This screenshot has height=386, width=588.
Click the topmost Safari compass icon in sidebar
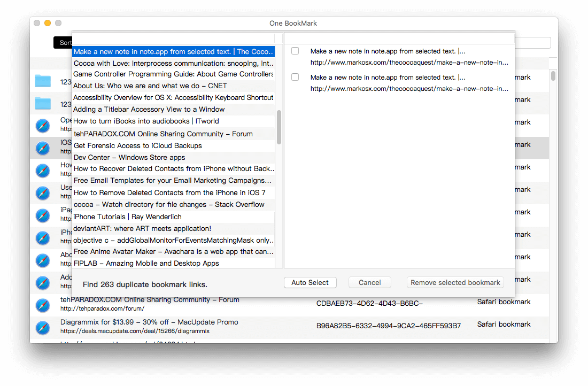(43, 126)
